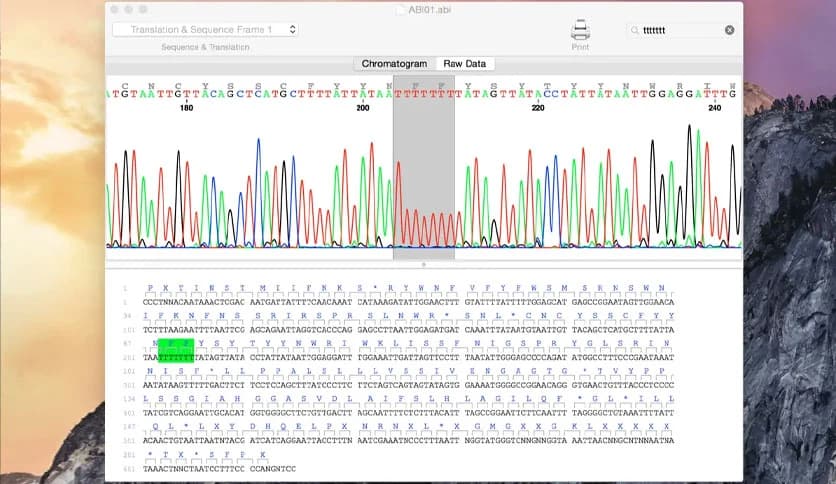The image size is (836, 484).
Task: Click position marker 200 on chromatogram
Action: [x=362, y=107]
